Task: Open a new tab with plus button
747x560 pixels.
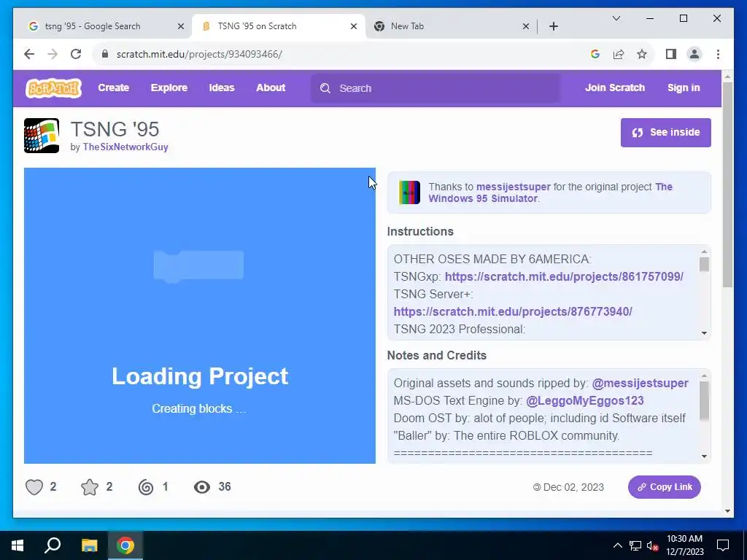Action: [554, 27]
